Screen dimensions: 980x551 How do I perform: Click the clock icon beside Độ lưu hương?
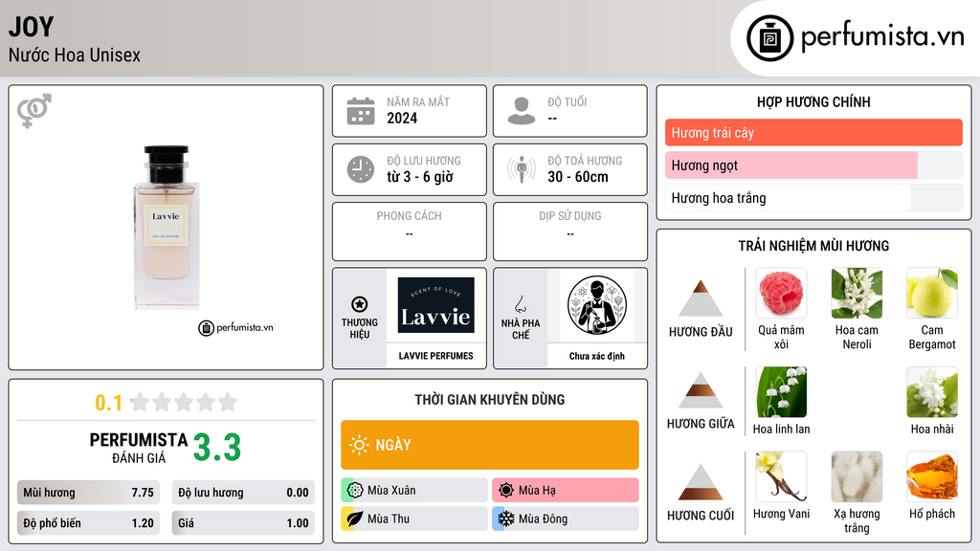point(361,169)
